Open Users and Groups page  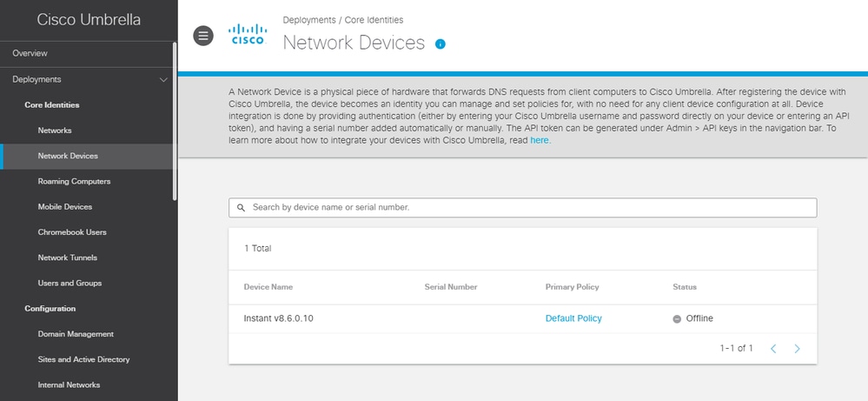point(70,283)
